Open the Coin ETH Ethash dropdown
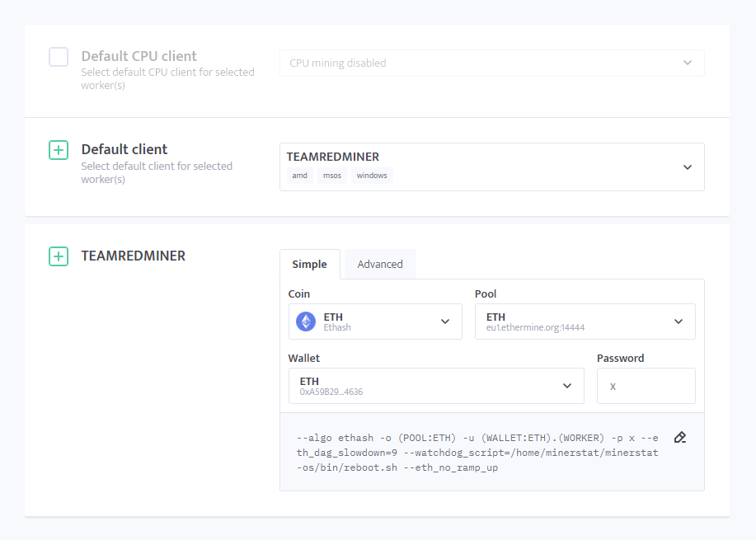The width and height of the screenshot is (756, 540). point(375,322)
